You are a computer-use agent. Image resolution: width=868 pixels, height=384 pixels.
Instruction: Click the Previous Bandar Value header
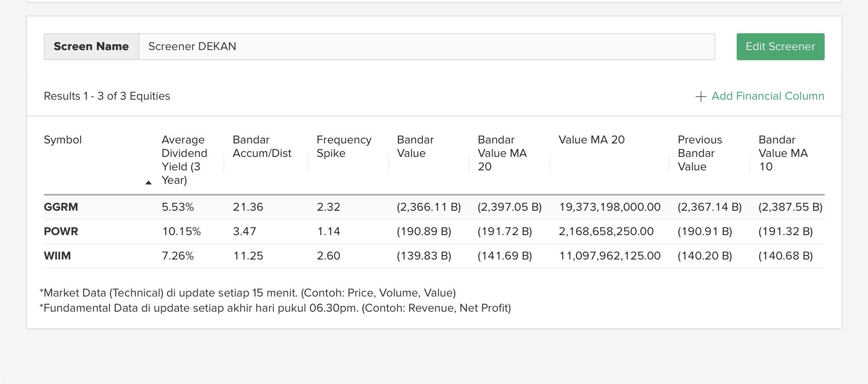[700, 153]
